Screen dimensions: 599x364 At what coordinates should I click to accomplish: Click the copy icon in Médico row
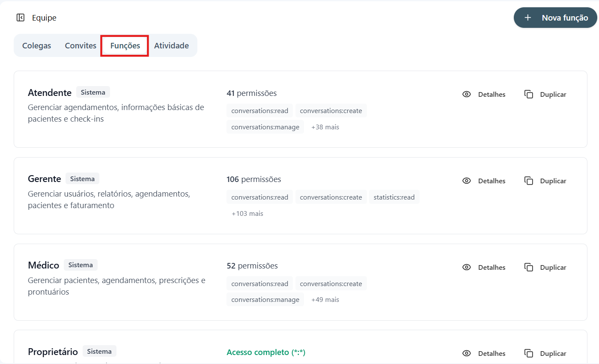(529, 267)
